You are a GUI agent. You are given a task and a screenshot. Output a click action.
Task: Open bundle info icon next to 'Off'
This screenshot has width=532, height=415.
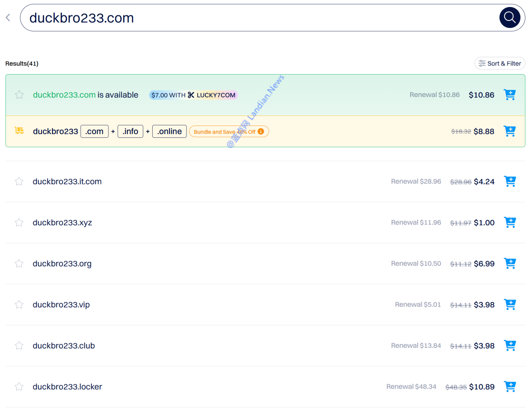tap(261, 131)
